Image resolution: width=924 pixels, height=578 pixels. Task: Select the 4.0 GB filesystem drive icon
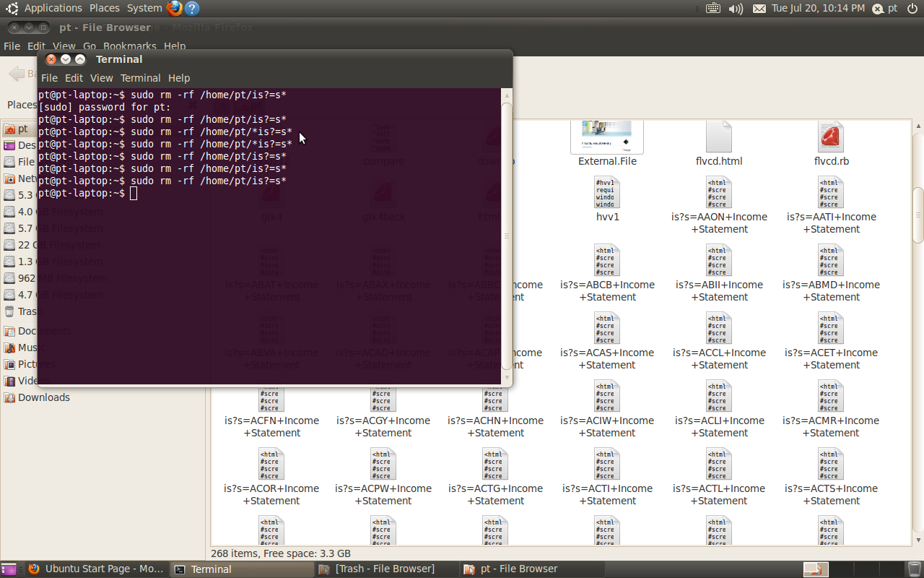[9, 212]
